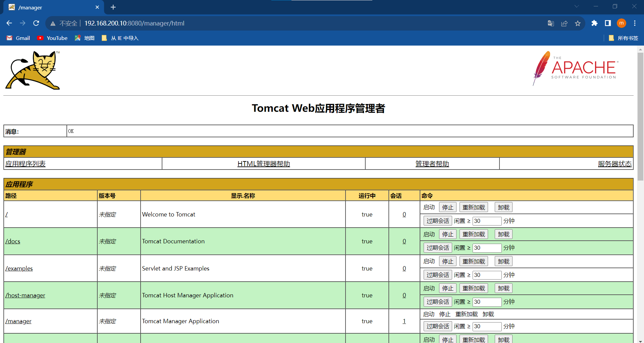Click 重新加载 for Welcome to Tomcat
This screenshot has width=644, height=343.
(x=474, y=207)
